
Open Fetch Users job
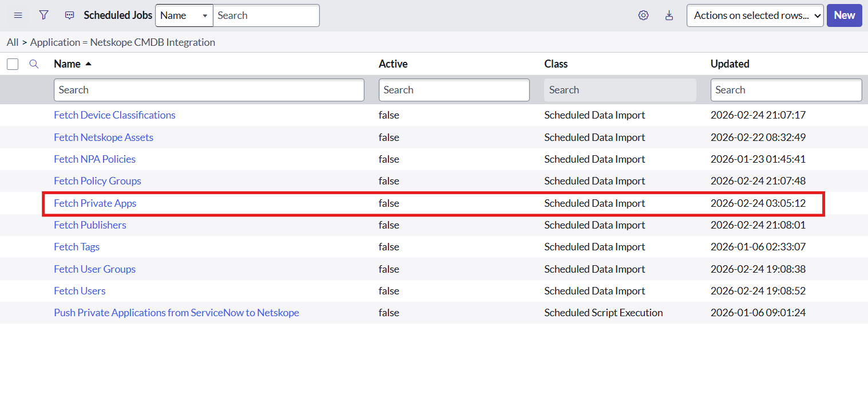pyautogui.click(x=80, y=291)
